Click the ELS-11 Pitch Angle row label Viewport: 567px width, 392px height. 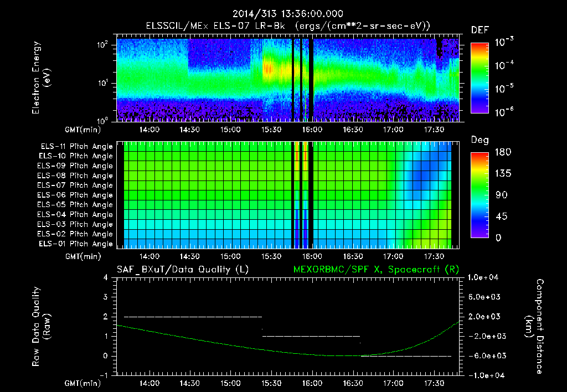[76, 147]
